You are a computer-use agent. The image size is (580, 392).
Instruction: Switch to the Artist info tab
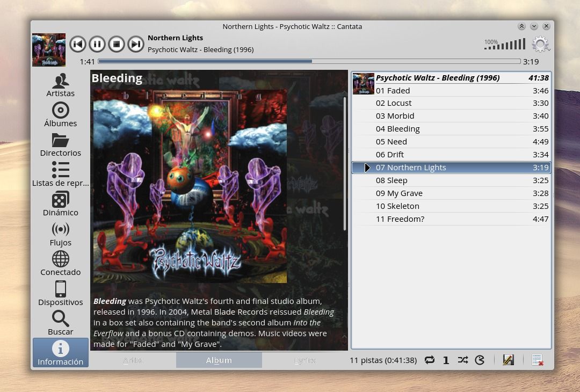tap(133, 360)
